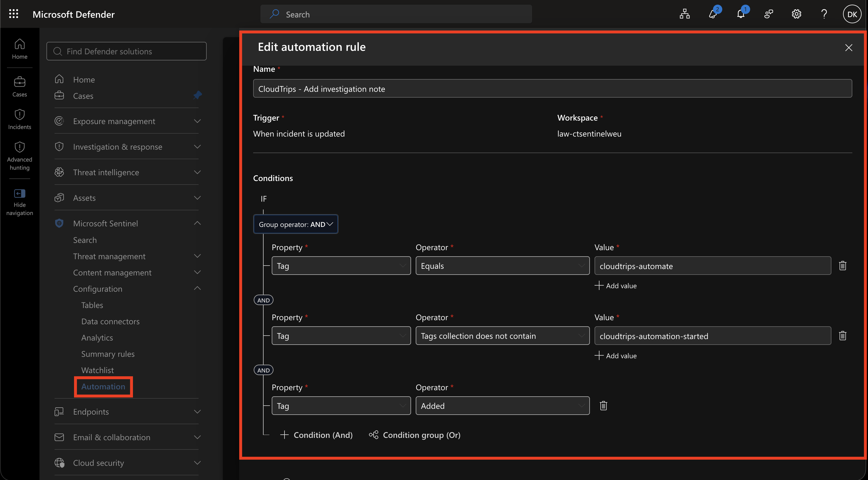Click Condition (And) button
868x480 pixels.
(316, 435)
